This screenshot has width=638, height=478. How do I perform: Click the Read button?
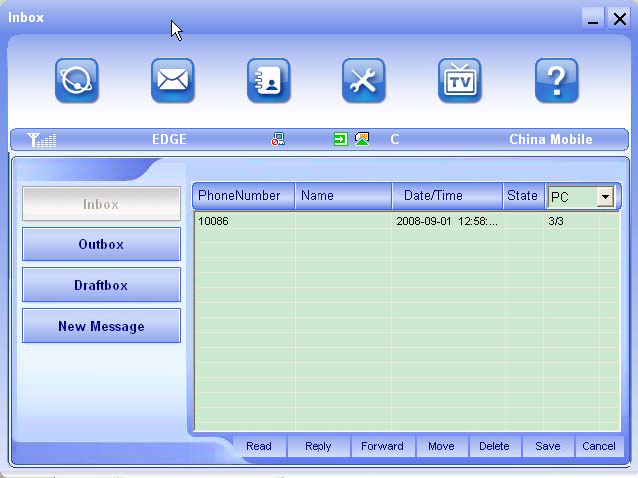coord(259,446)
